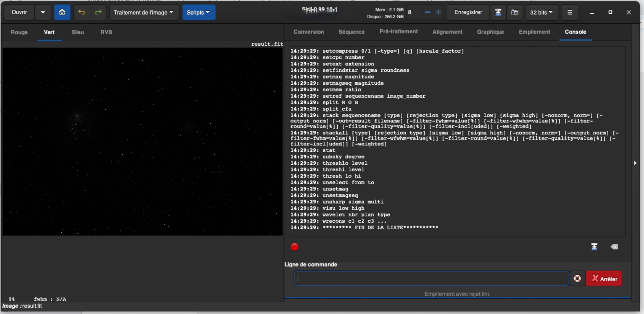Click the save icon beside Enregistrer
644x314 pixels.
click(x=498, y=12)
